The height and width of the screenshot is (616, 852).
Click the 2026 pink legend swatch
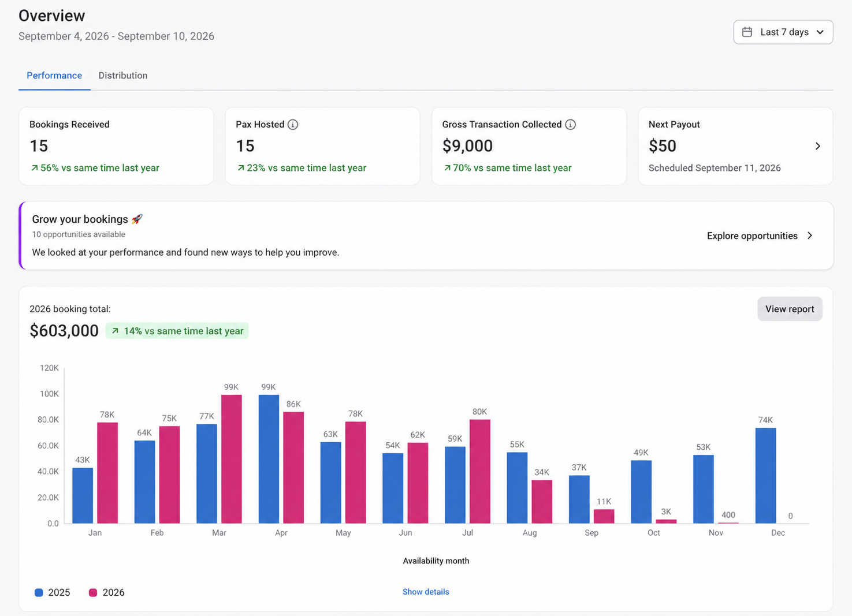tap(93, 593)
